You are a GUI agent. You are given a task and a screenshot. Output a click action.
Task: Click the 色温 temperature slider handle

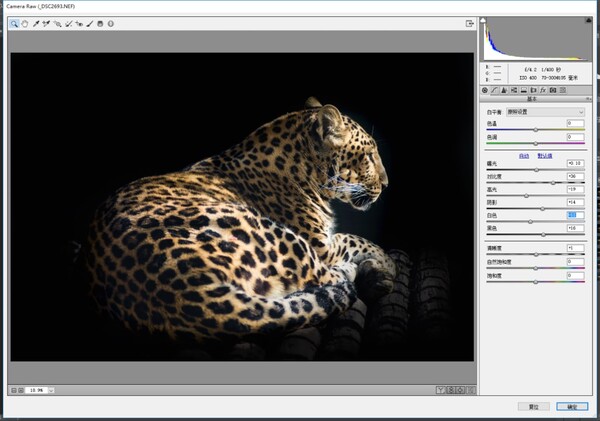(536, 130)
